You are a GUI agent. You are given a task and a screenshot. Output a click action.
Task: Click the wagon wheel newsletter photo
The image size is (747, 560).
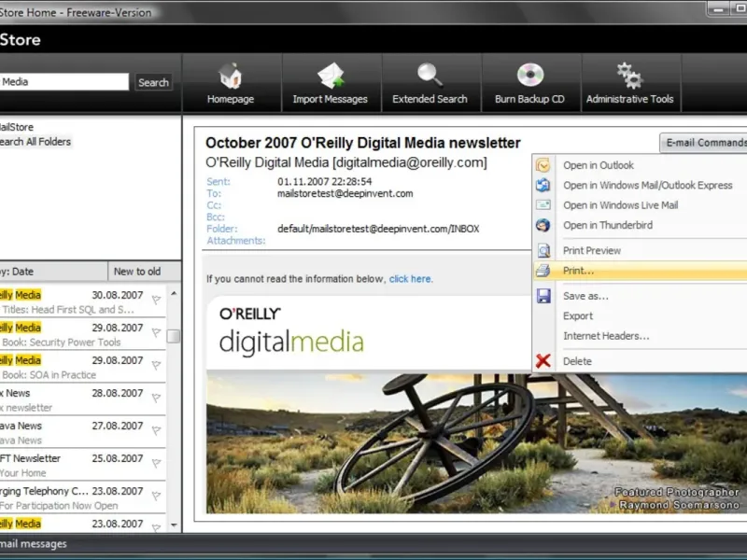(476, 442)
